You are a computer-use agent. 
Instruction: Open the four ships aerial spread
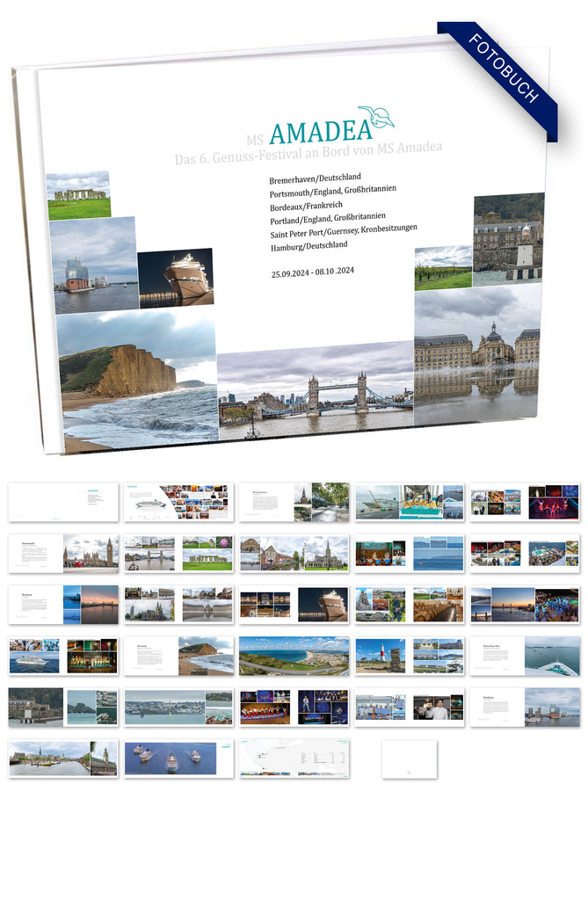tap(179, 758)
